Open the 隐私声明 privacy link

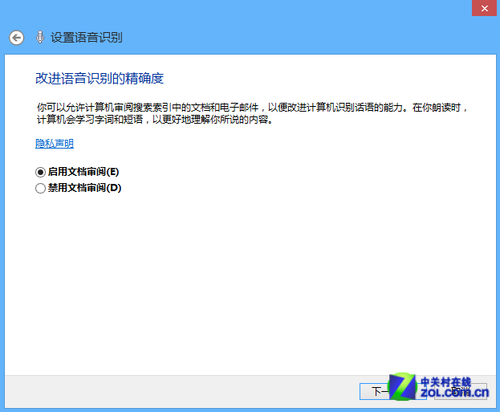point(54,144)
